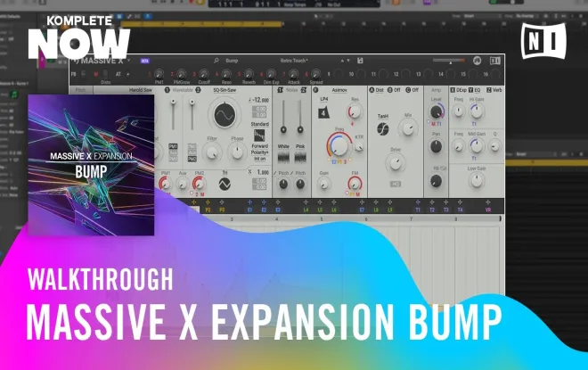
Task: Click the round NI logo icon in Massive X header
Action: tap(477, 60)
